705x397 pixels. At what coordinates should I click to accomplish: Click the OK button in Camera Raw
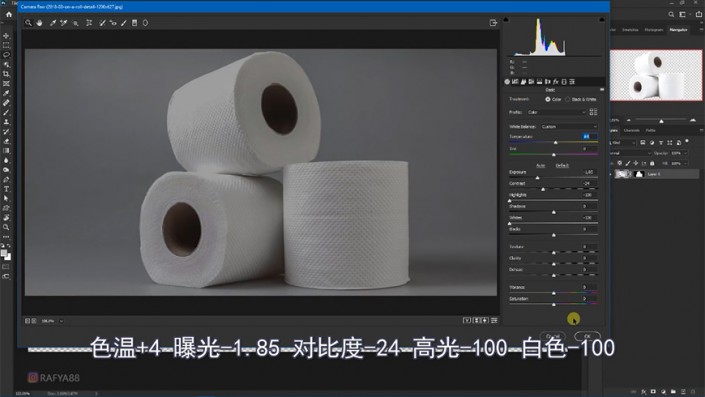coord(587,336)
